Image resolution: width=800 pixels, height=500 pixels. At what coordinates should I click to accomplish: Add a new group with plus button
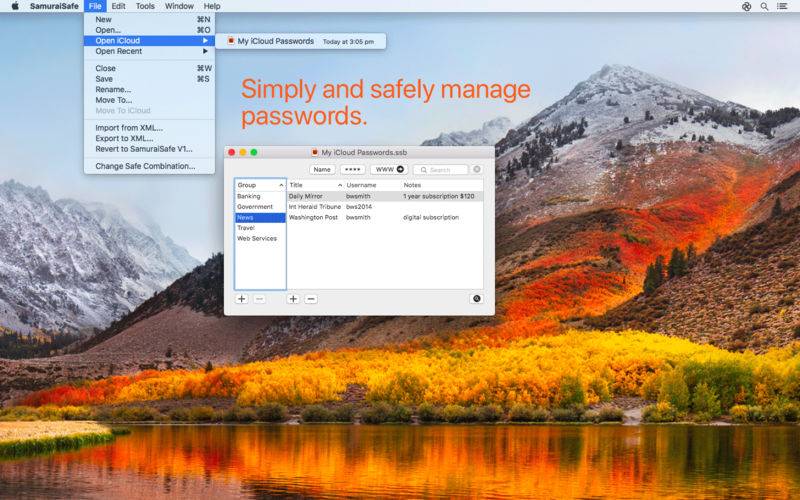[242, 299]
